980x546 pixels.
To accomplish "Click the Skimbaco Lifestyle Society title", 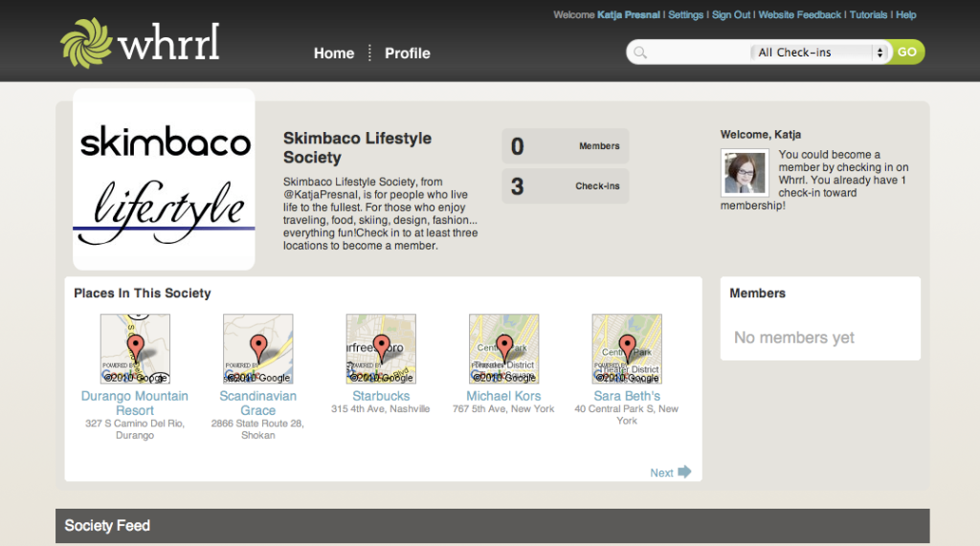I will pyautogui.click(x=358, y=147).
